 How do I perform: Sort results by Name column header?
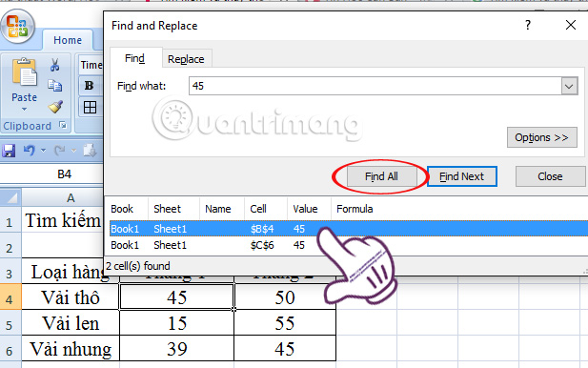pyautogui.click(x=222, y=209)
